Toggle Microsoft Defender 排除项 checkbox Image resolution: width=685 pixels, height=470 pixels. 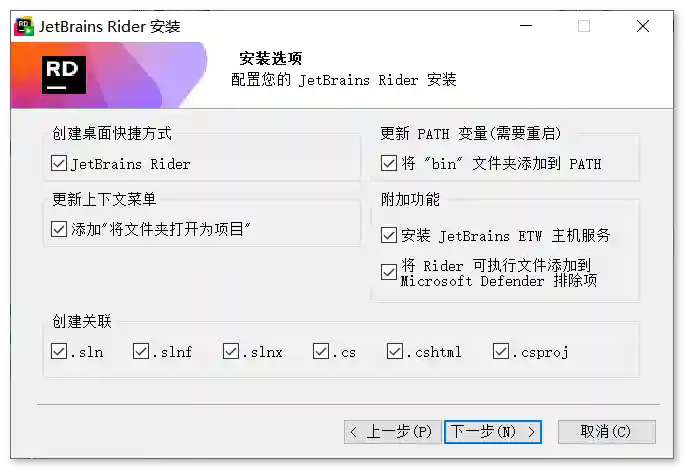click(389, 272)
